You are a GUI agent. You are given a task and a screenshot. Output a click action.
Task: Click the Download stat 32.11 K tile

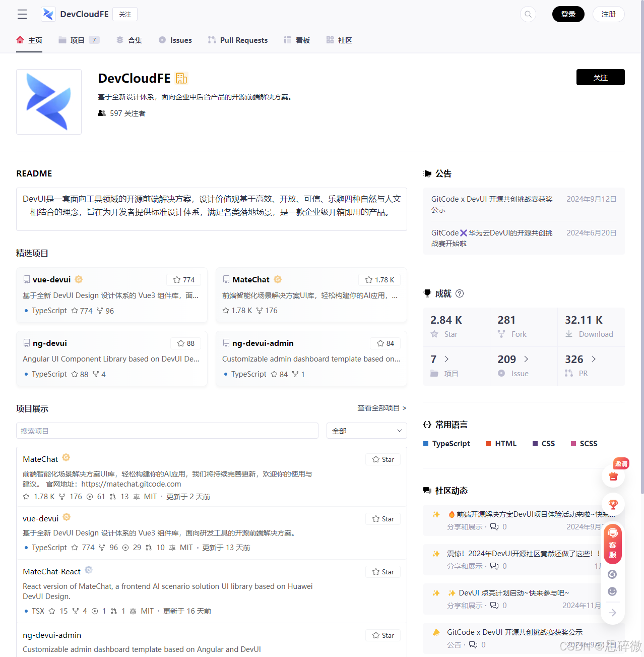(591, 327)
